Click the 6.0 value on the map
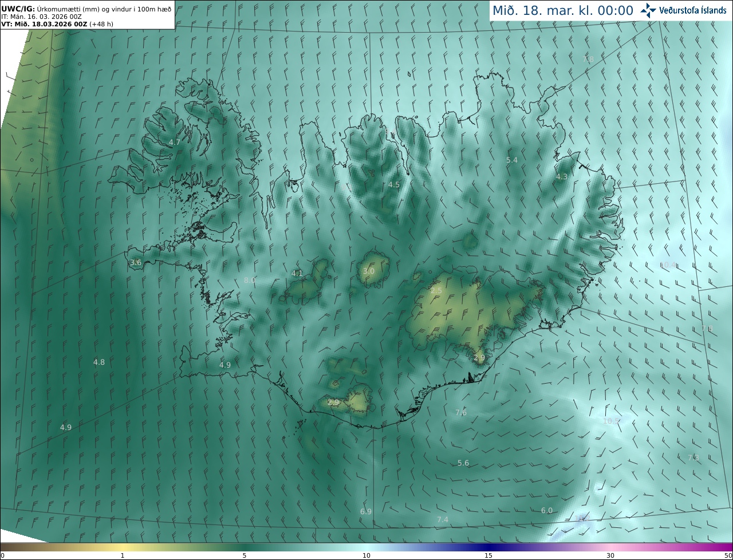The image size is (733, 560). coord(547,510)
